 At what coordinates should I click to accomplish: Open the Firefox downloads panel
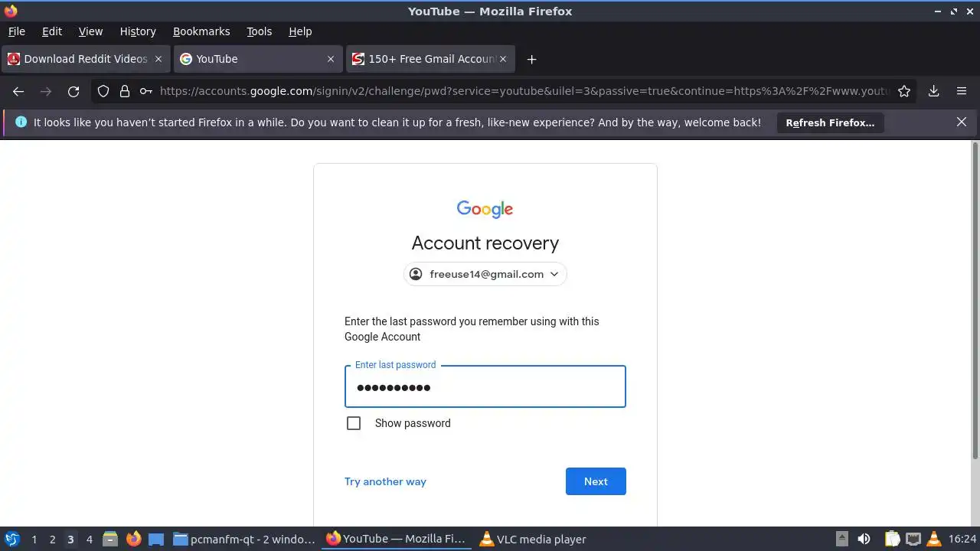934,91
